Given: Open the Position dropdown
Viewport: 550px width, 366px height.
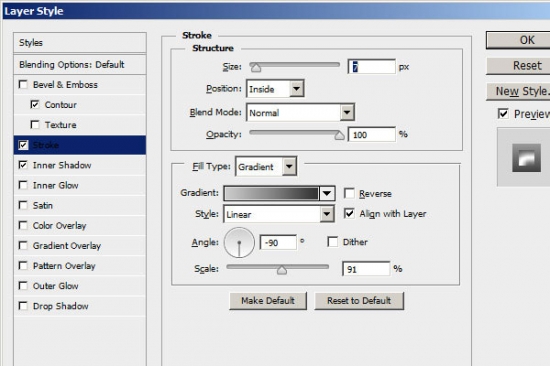Looking at the screenshot, I should point(275,88).
